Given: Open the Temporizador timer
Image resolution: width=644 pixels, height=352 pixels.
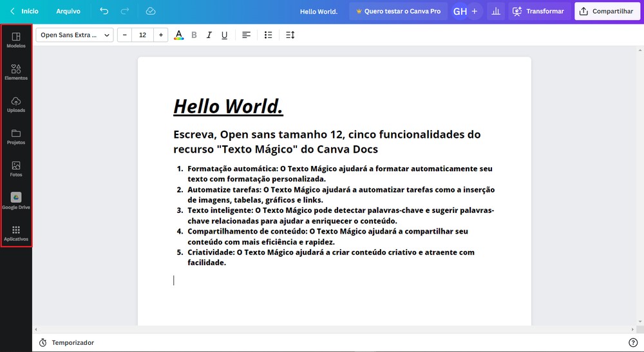Looking at the screenshot, I should click(66, 342).
